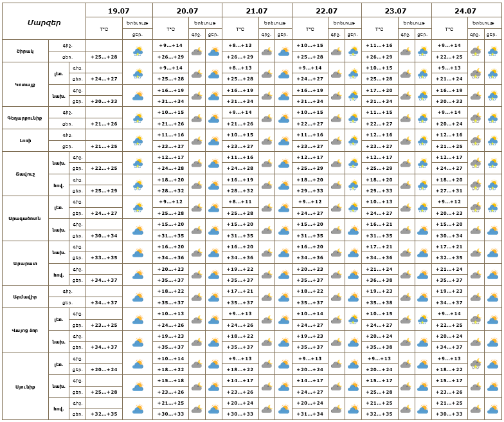Select the 20.07 date header
Viewport: 504px width, 422px height.
point(188,11)
